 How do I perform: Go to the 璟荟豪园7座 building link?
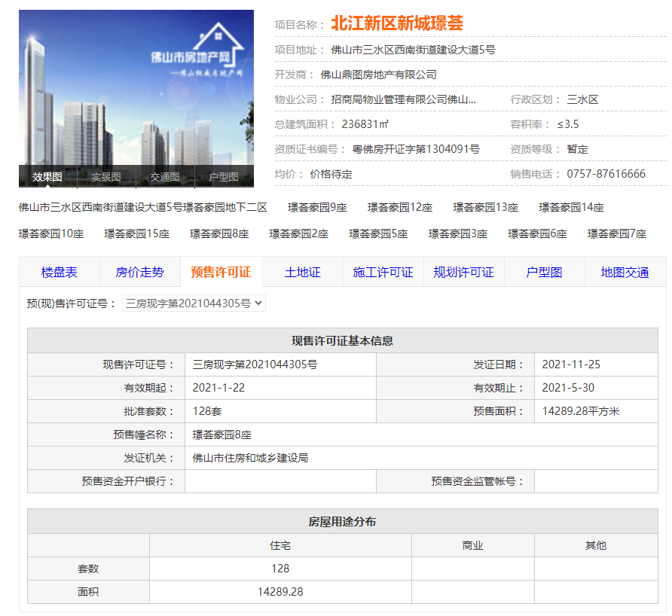tap(617, 234)
